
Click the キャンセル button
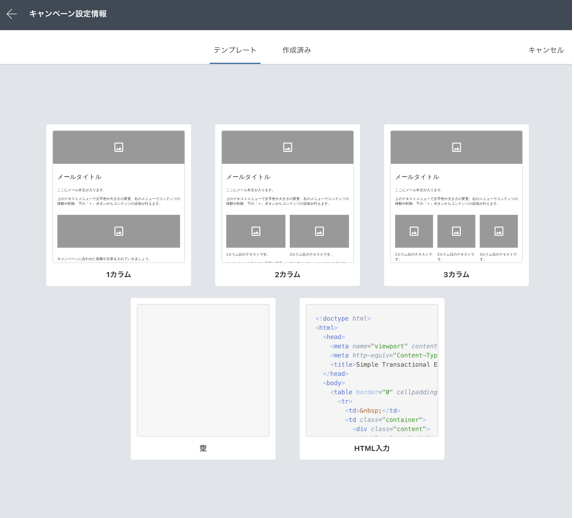tap(546, 50)
